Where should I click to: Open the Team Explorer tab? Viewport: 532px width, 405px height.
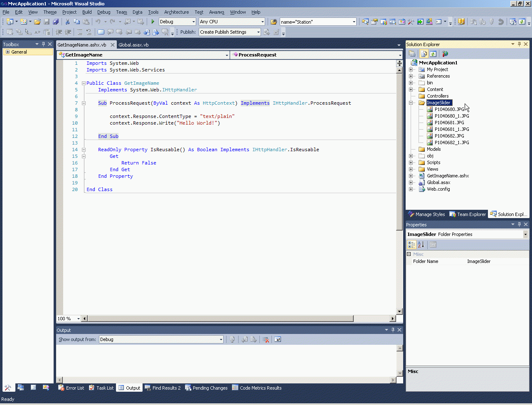pyautogui.click(x=468, y=214)
